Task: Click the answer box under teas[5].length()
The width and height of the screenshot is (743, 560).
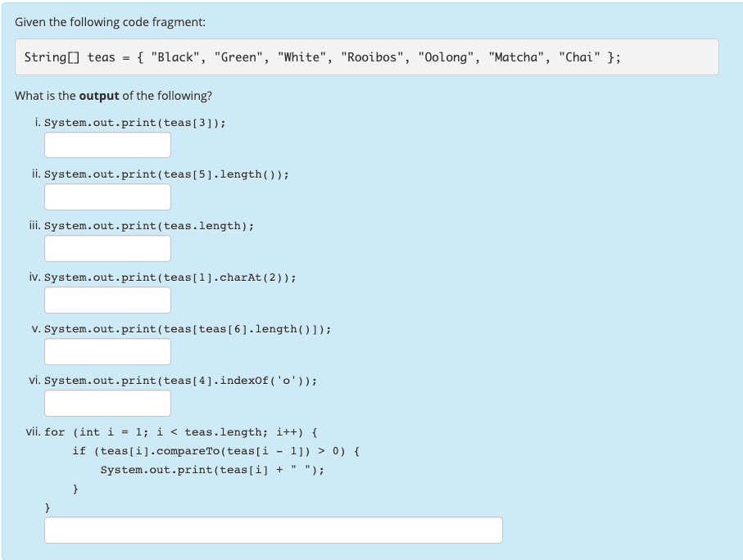Action: 106,196
